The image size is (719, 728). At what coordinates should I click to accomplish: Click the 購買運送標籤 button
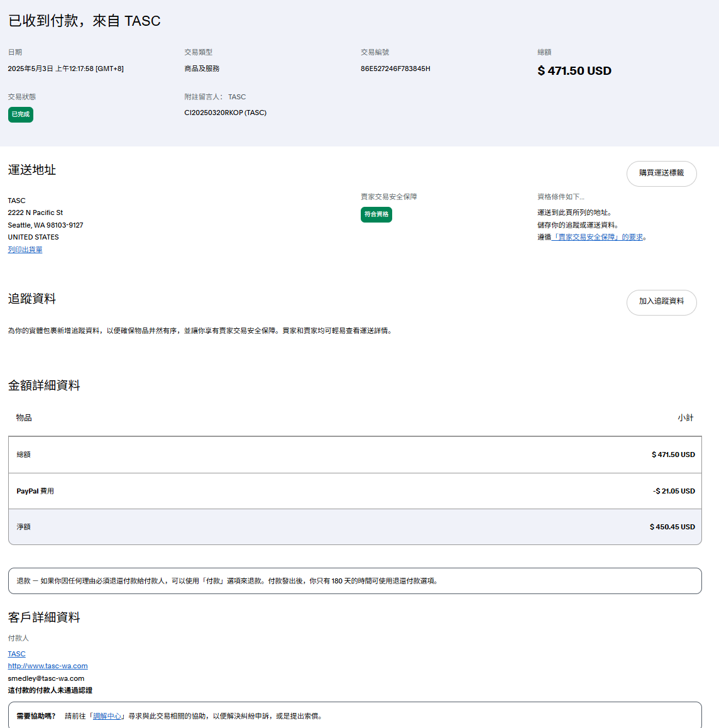click(x=661, y=174)
